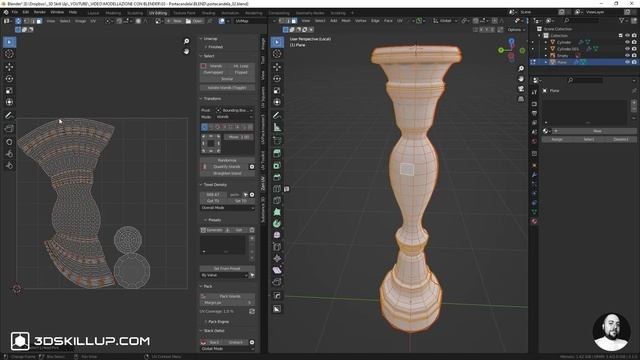This screenshot has width=640, height=360.
Task: Select the Bevel tool
Action: [277, 177]
